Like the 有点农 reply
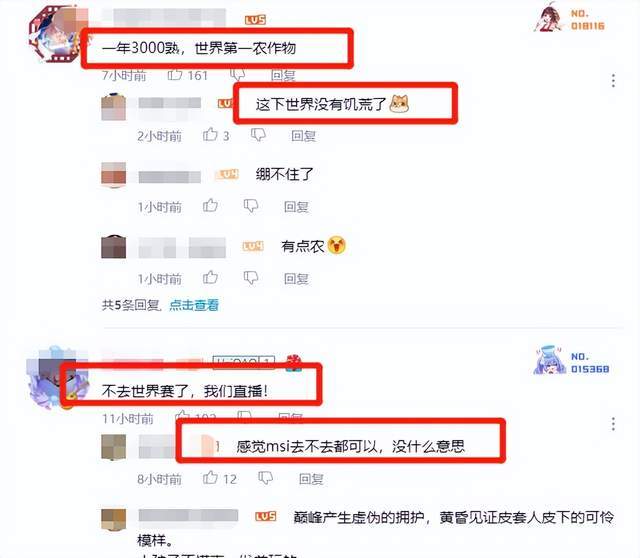 tap(211, 278)
